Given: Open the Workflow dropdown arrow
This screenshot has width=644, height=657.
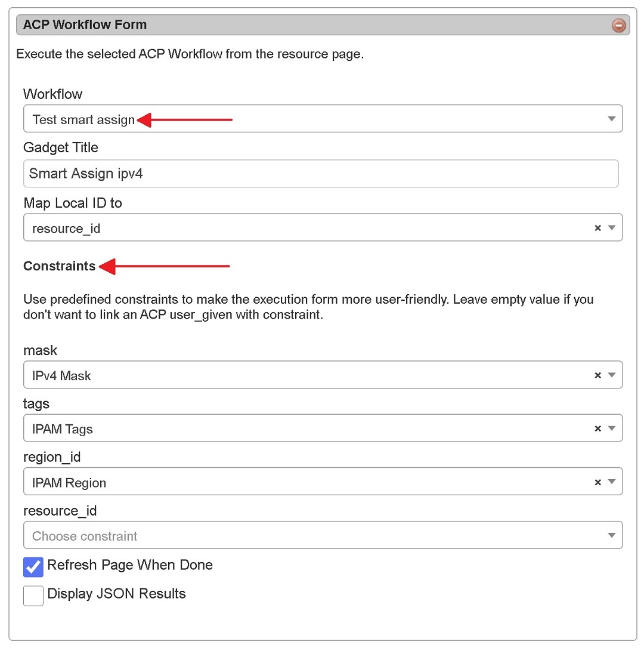Looking at the screenshot, I should (x=611, y=119).
